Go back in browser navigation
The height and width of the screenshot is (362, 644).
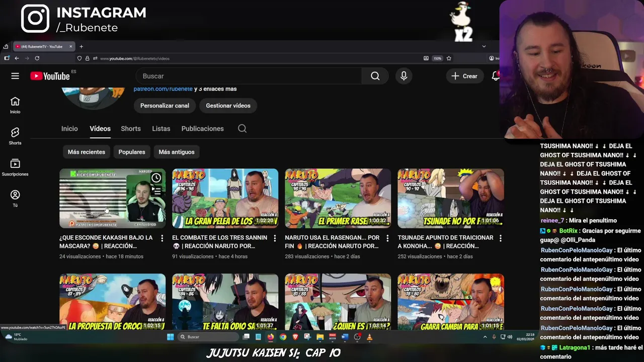17,58
